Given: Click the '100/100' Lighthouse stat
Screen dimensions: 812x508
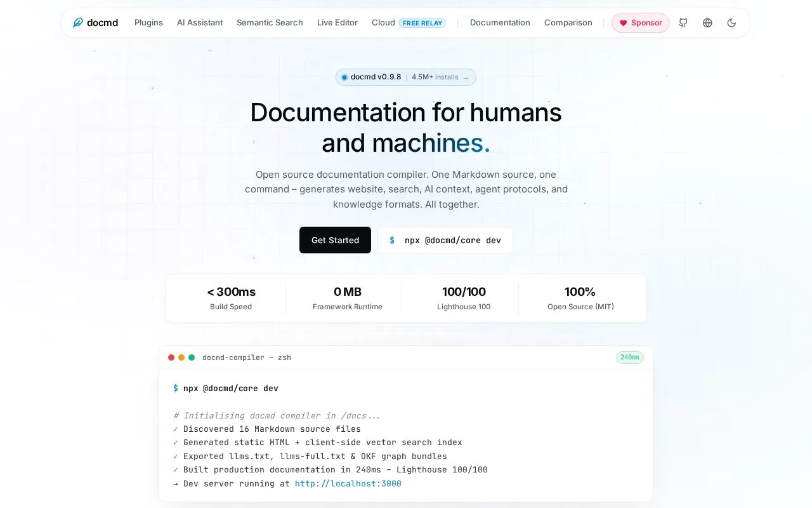Looking at the screenshot, I should [x=464, y=298].
